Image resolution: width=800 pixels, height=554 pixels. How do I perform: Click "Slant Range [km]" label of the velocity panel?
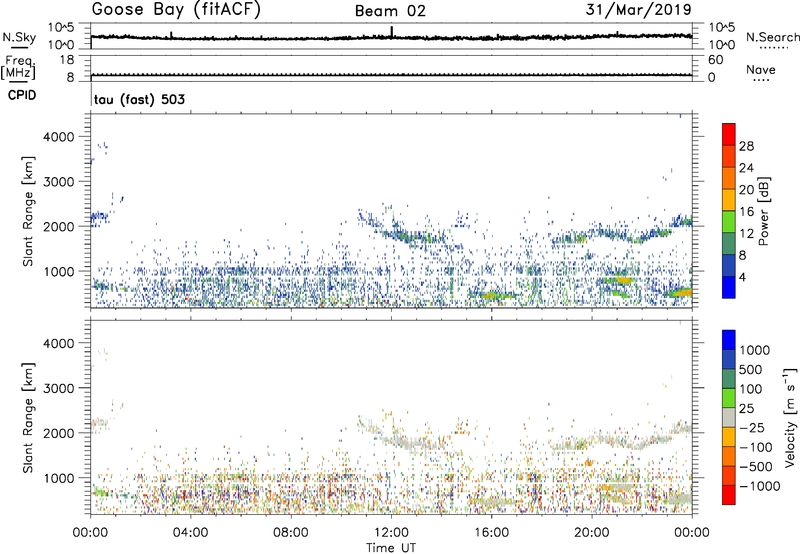(x=28, y=417)
